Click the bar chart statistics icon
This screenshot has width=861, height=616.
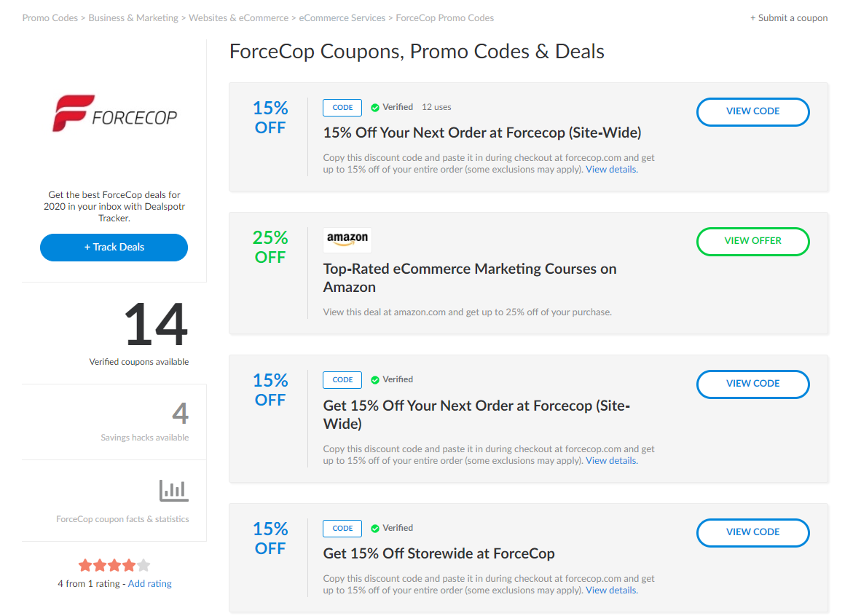pos(173,490)
